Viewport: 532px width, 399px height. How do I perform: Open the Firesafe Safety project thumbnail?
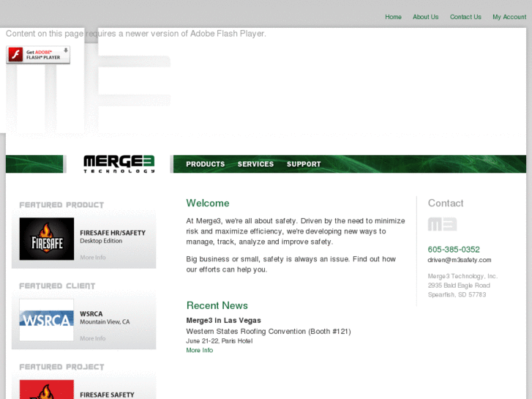pos(47,389)
